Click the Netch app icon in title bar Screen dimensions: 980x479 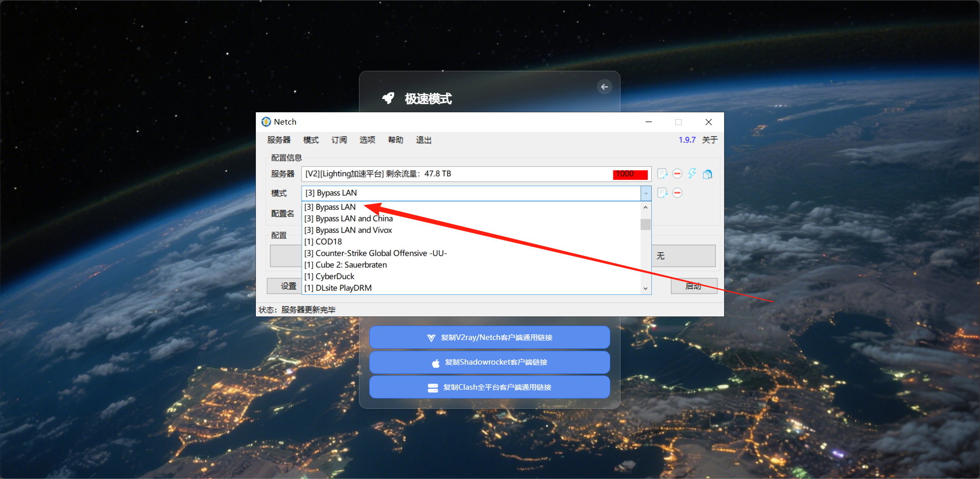[x=266, y=122]
